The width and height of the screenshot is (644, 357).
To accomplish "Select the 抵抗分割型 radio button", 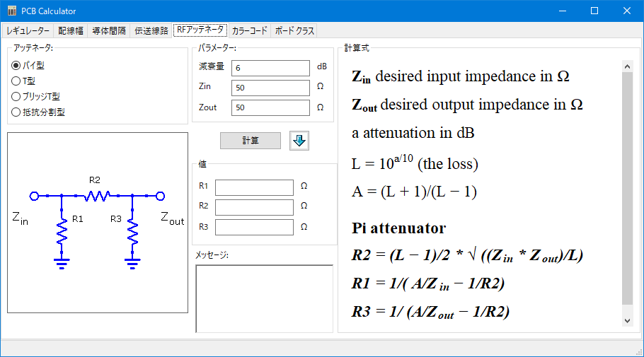I will [16, 112].
